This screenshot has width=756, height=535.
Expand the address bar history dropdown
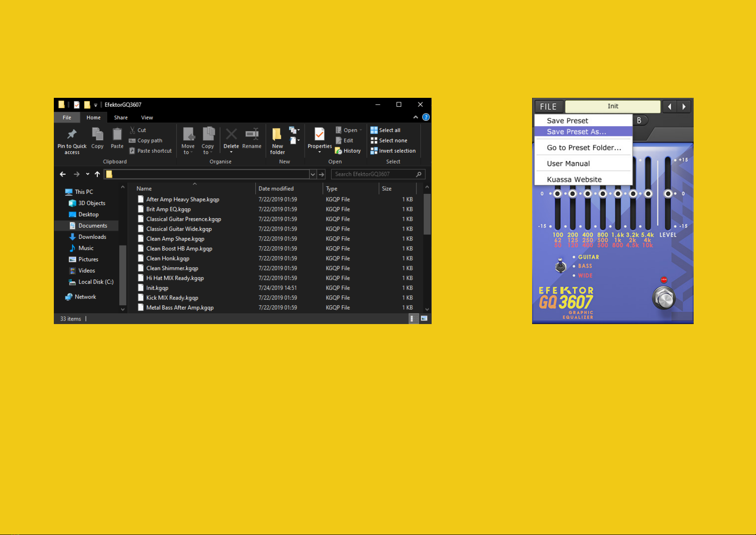tap(313, 174)
